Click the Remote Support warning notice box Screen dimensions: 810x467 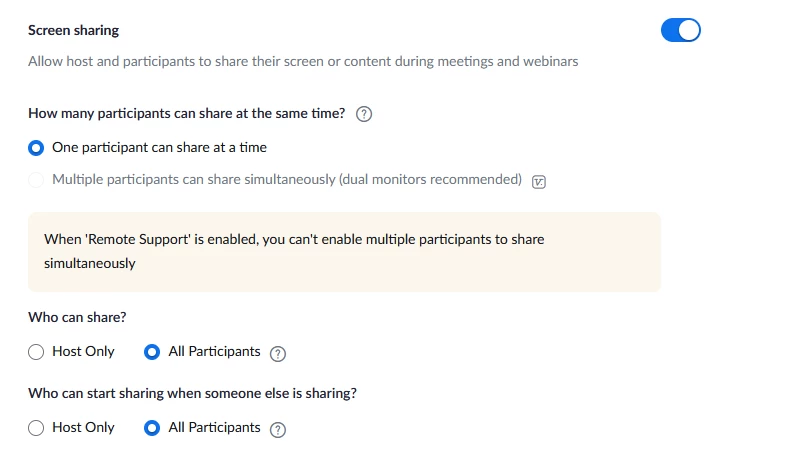click(x=344, y=252)
